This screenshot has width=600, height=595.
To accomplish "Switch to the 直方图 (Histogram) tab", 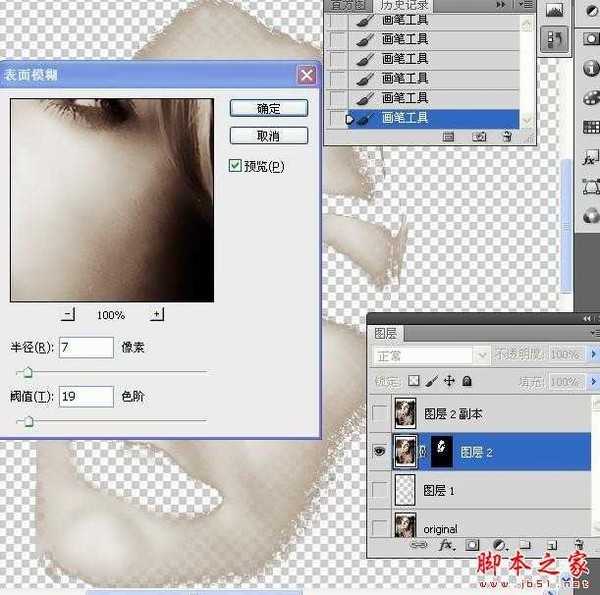I will (339, 5).
